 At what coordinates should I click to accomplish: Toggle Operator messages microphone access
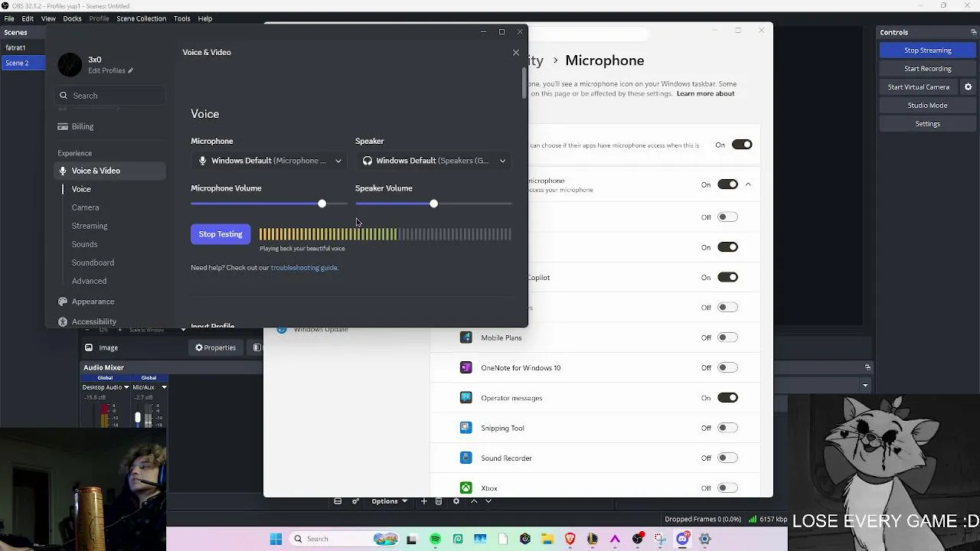pos(727,398)
